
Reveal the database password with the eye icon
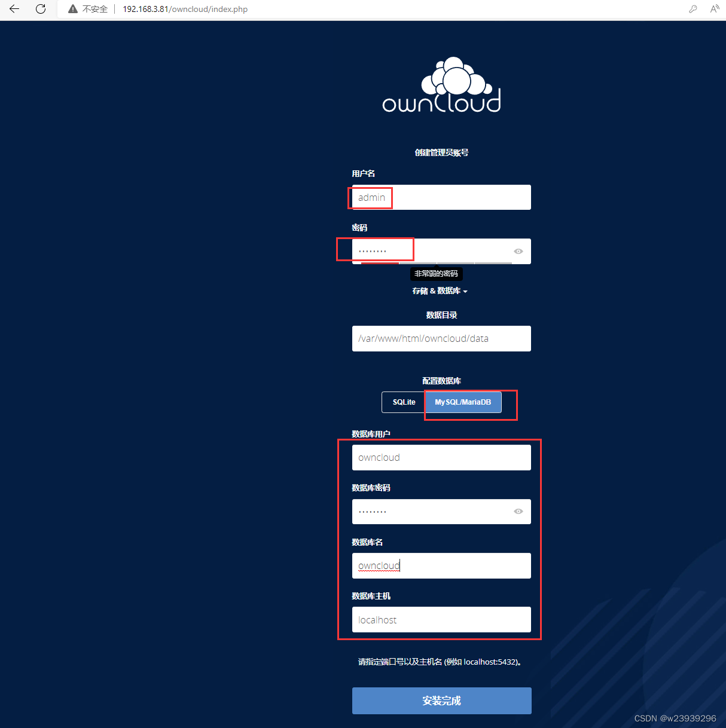point(518,511)
